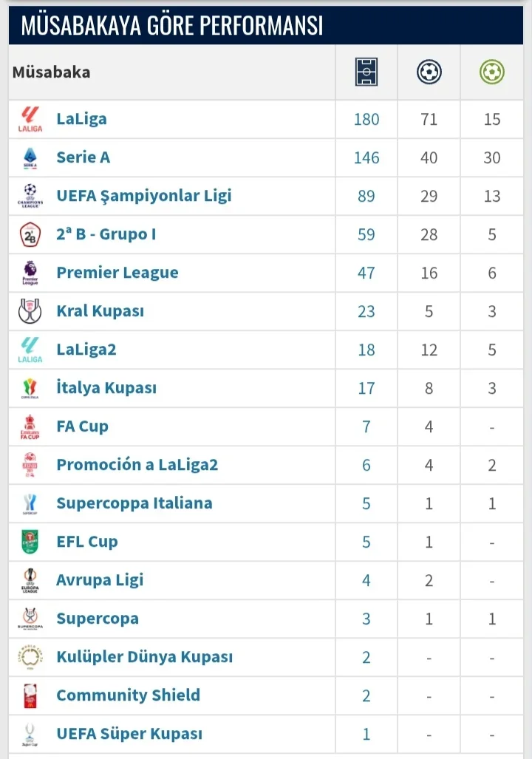This screenshot has width=532, height=759.
Task: Click the Kulüpler Dünya Kupası logo
Action: coord(31,657)
